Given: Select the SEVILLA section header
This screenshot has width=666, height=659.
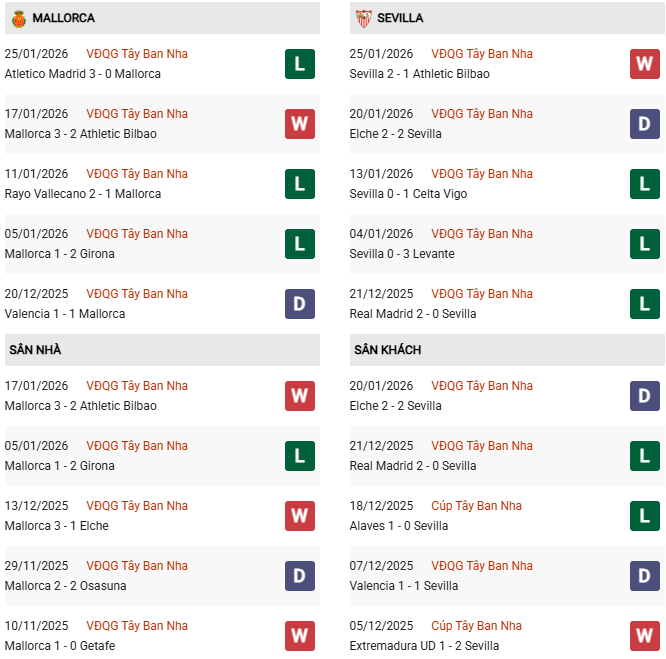Looking at the screenshot, I should [401, 18].
